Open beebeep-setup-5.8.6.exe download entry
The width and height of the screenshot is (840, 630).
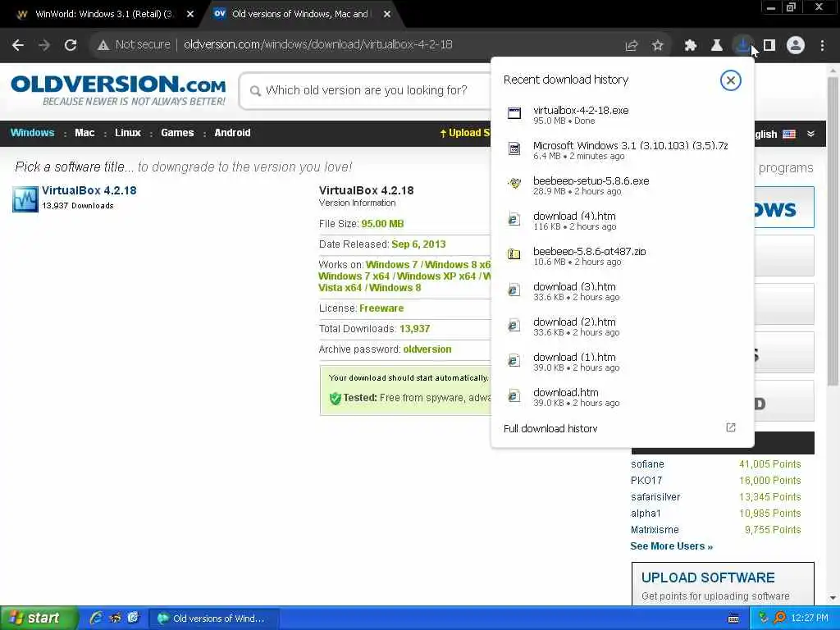[x=623, y=186]
